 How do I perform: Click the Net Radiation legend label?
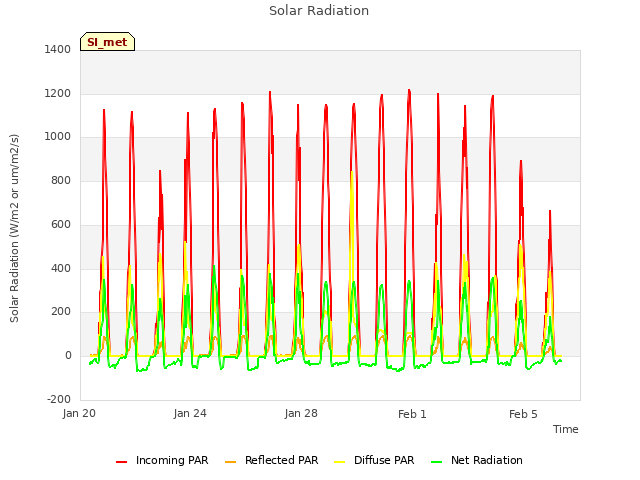(487, 460)
